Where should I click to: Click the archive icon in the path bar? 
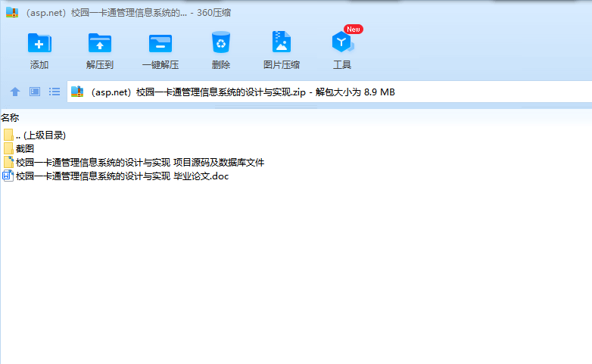point(77,92)
